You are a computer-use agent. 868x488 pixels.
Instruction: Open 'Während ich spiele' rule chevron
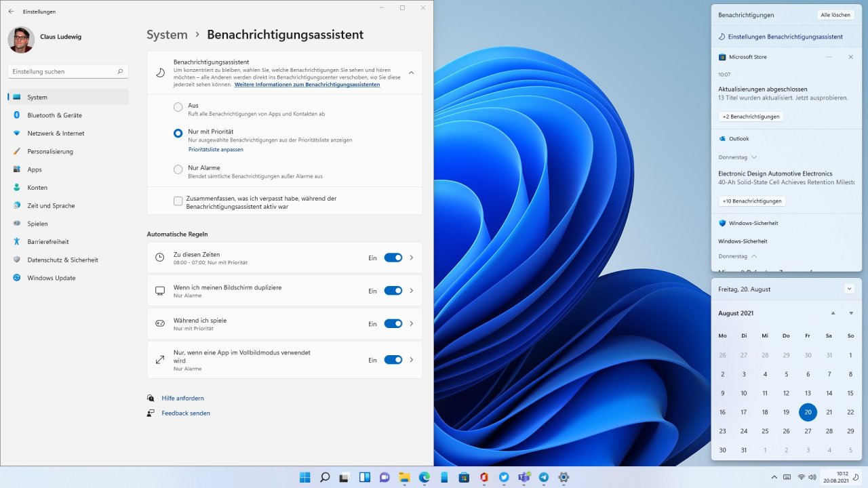click(x=412, y=324)
